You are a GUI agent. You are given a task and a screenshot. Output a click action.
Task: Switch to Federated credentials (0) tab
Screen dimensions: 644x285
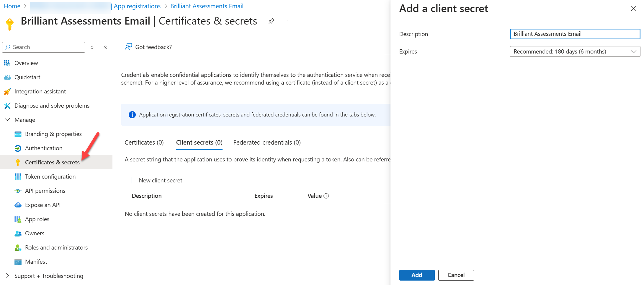coord(267,142)
